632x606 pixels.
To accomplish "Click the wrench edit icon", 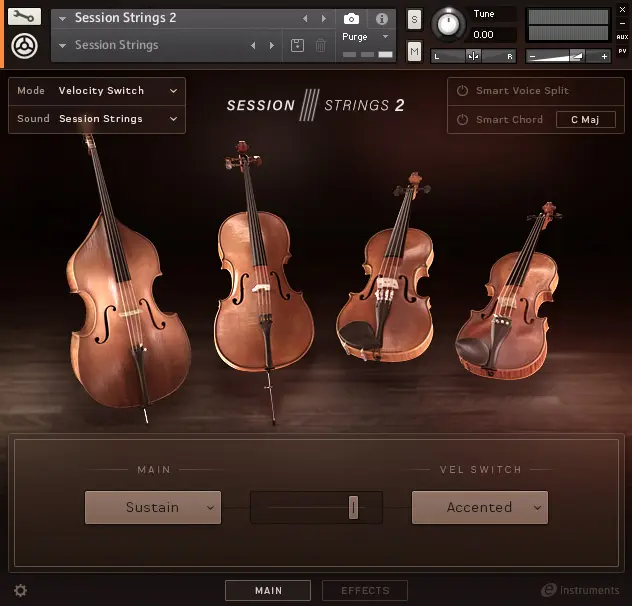I will click(x=24, y=18).
